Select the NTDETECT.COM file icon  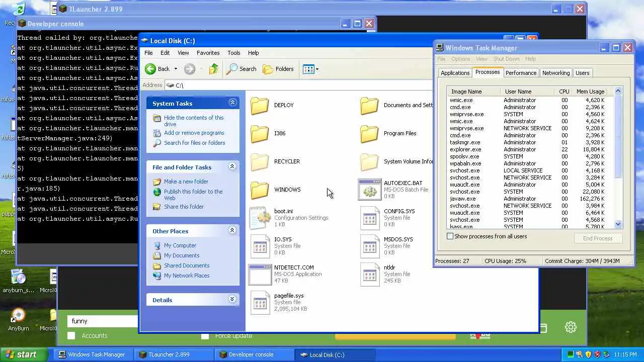click(x=260, y=274)
